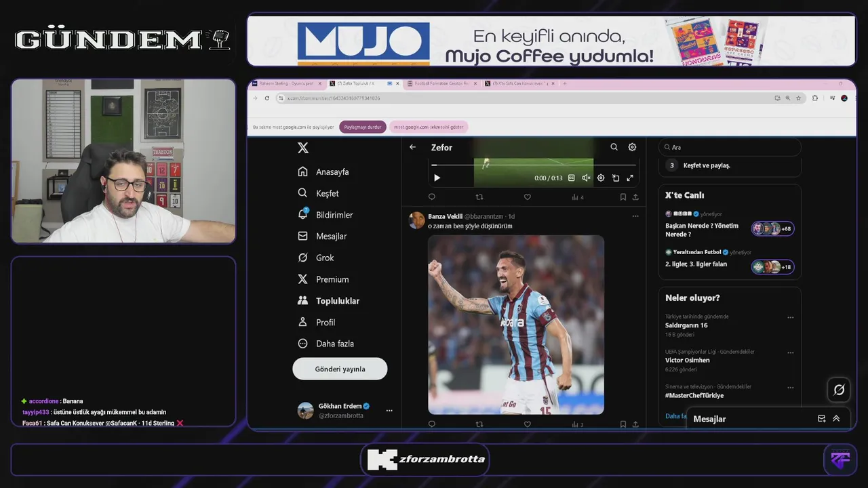
Task: Bookmark Barıza Vekili post
Action: pos(623,424)
